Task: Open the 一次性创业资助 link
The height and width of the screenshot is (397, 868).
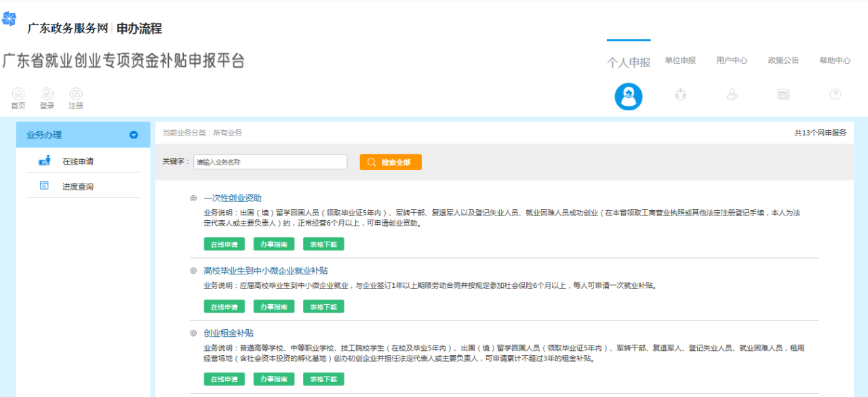Action: point(235,197)
